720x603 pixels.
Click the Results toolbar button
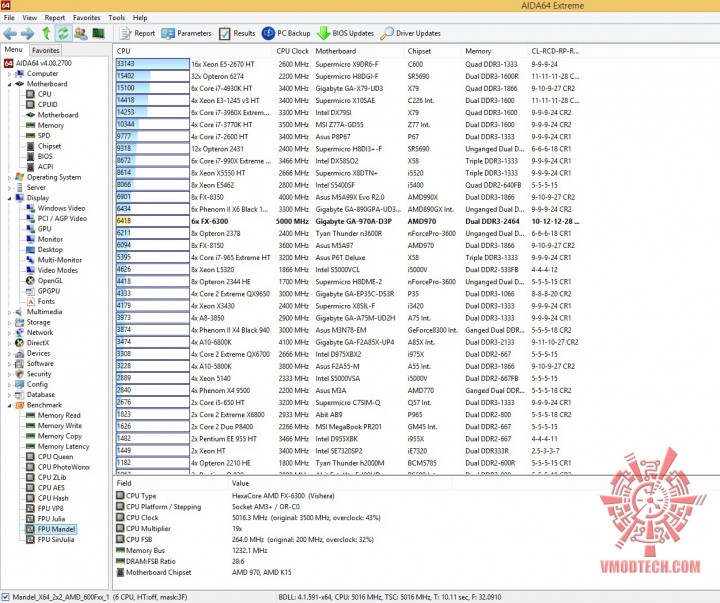237,34
